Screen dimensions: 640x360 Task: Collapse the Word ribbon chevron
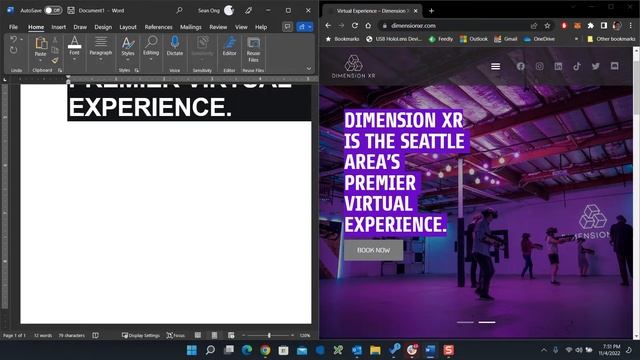coord(309,69)
